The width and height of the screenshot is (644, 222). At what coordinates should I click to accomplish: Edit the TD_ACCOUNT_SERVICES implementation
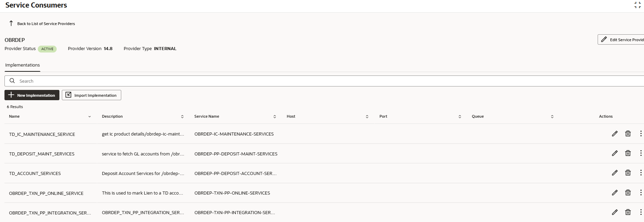tap(615, 173)
